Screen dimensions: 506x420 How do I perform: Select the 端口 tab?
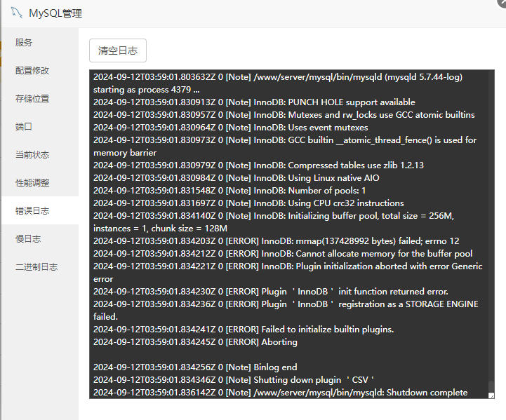pyautogui.click(x=40, y=126)
